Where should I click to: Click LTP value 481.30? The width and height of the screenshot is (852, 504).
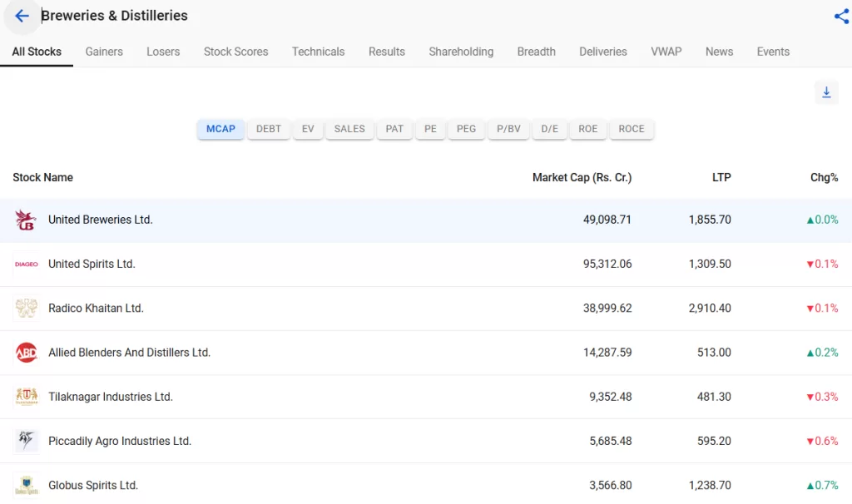point(714,397)
